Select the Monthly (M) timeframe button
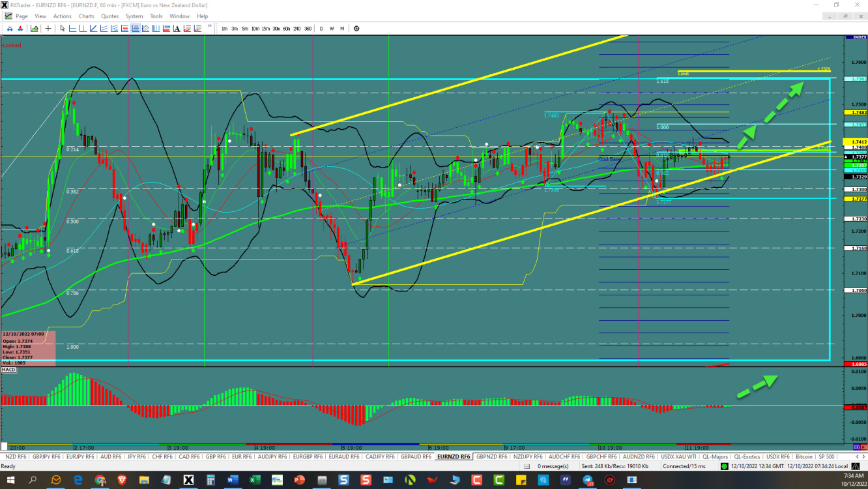Screen dimensions: 868x489 point(342,29)
